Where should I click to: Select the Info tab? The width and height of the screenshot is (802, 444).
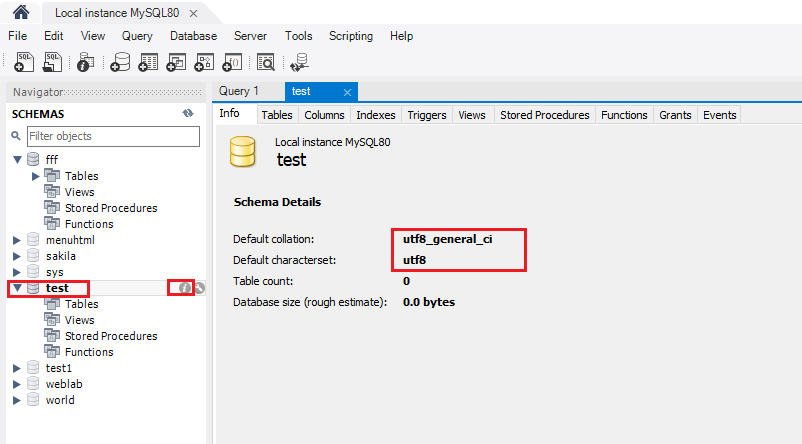[229, 114]
